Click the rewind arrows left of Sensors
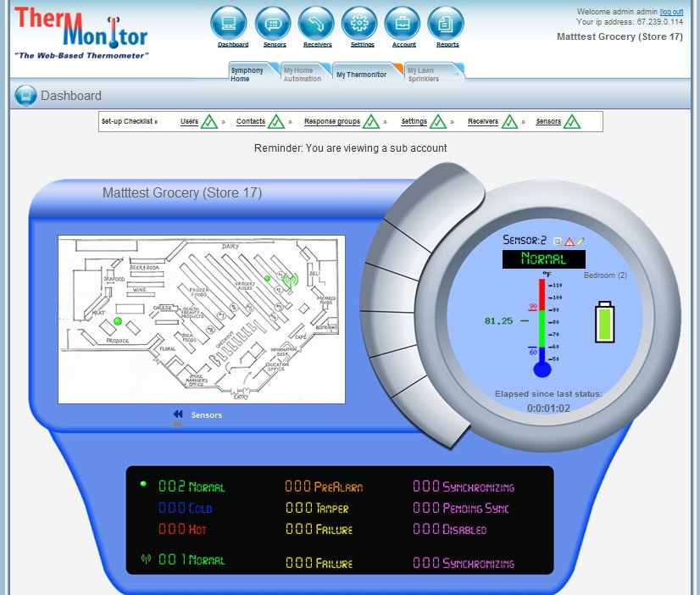Image resolution: width=700 pixels, height=595 pixels. [178, 414]
